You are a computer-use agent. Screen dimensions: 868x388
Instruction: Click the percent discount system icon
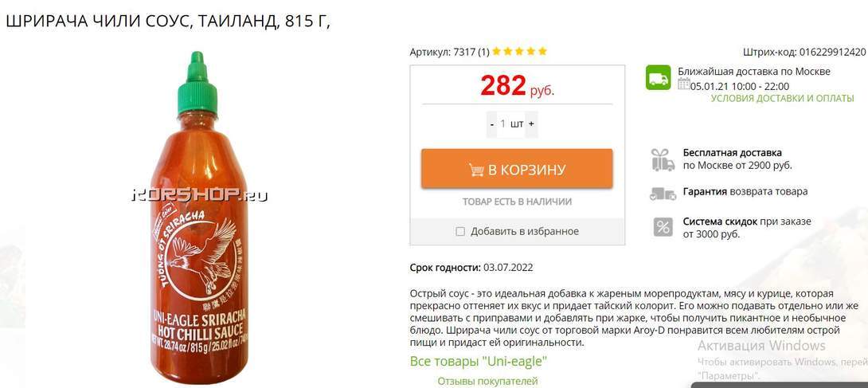point(663,227)
